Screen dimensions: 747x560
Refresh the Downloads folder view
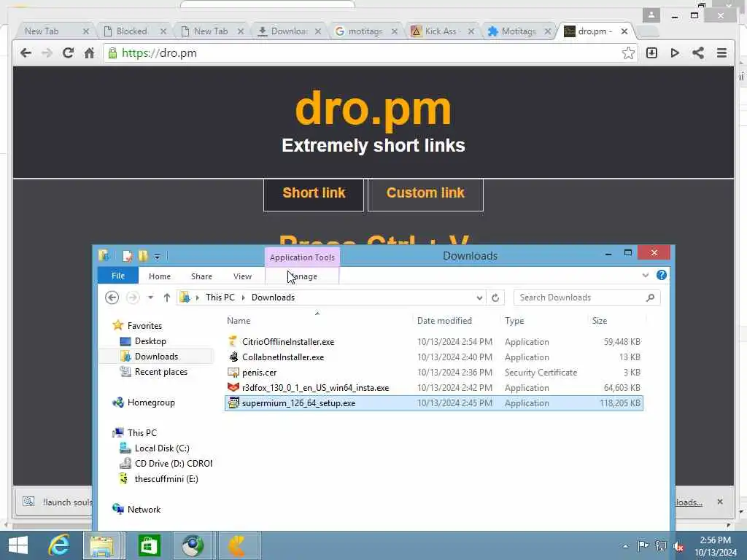495,297
